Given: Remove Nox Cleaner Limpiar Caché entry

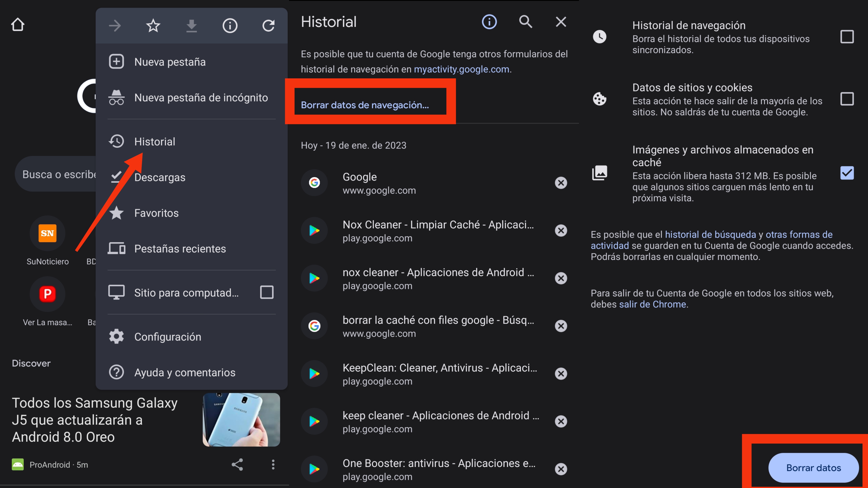Looking at the screenshot, I should pyautogui.click(x=561, y=231).
